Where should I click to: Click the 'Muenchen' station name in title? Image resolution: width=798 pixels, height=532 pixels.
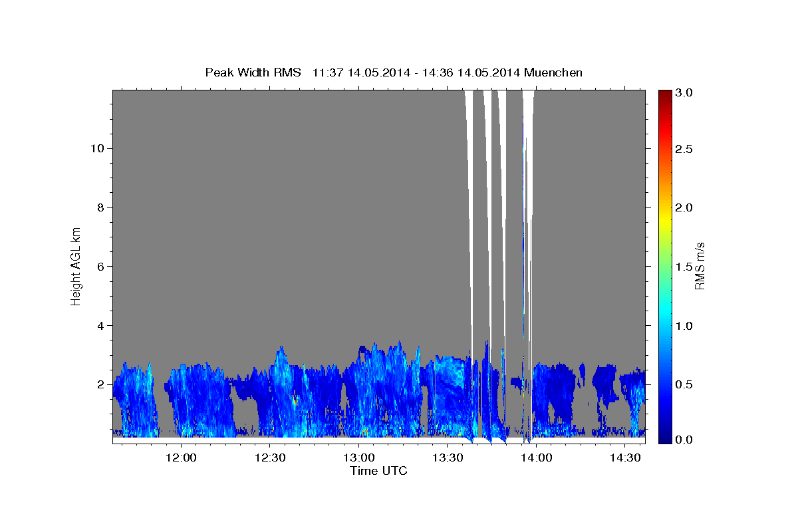click(x=553, y=72)
